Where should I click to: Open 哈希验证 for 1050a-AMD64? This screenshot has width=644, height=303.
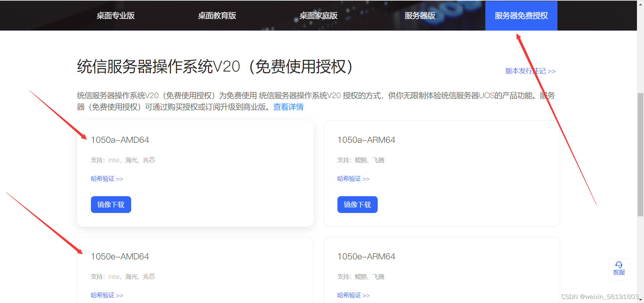pos(107,179)
